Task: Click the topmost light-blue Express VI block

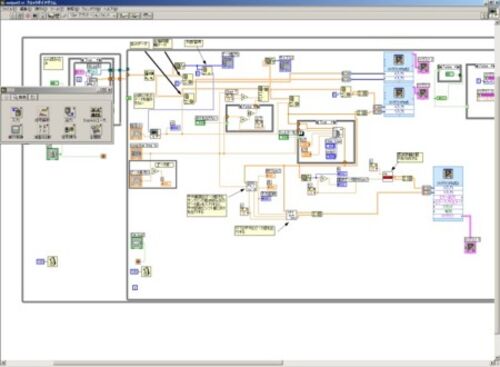Action: click(x=399, y=66)
